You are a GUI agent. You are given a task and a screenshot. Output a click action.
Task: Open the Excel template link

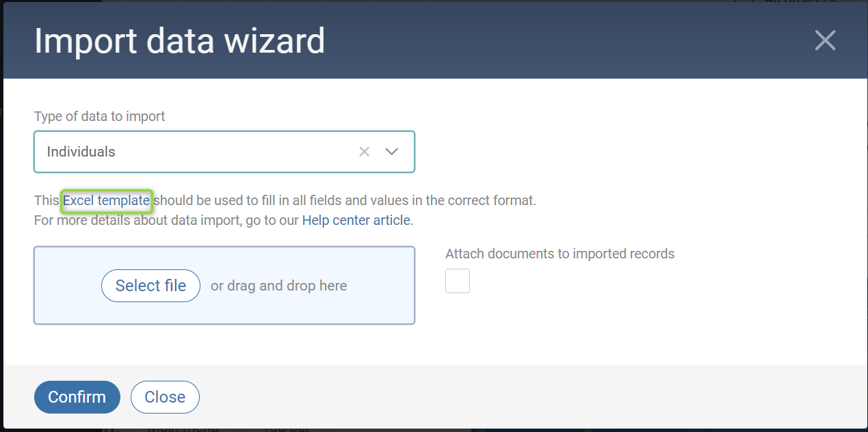(x=106, y=200)
